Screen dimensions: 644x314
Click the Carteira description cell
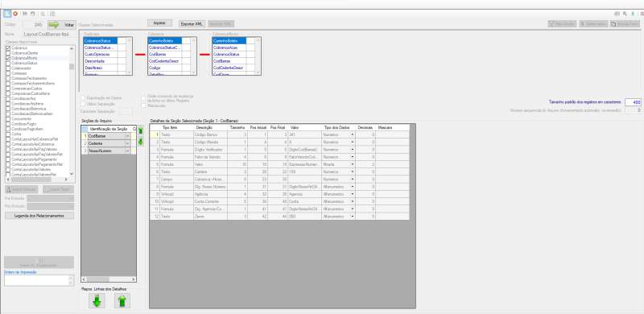click(211, 171)
